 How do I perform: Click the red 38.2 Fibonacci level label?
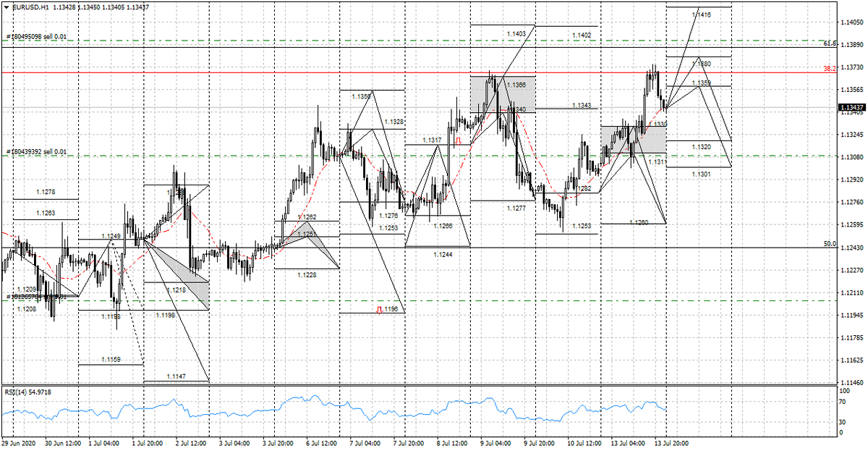830,68
